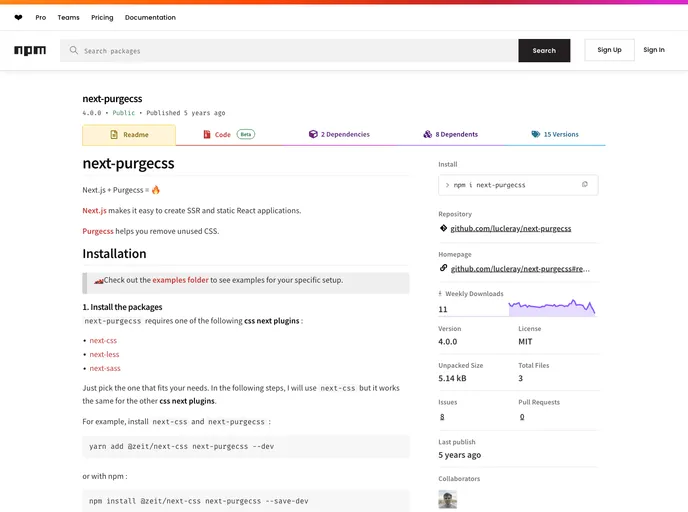Open the 8 issues link
The image size is (688, 512).
coord(442,417)
